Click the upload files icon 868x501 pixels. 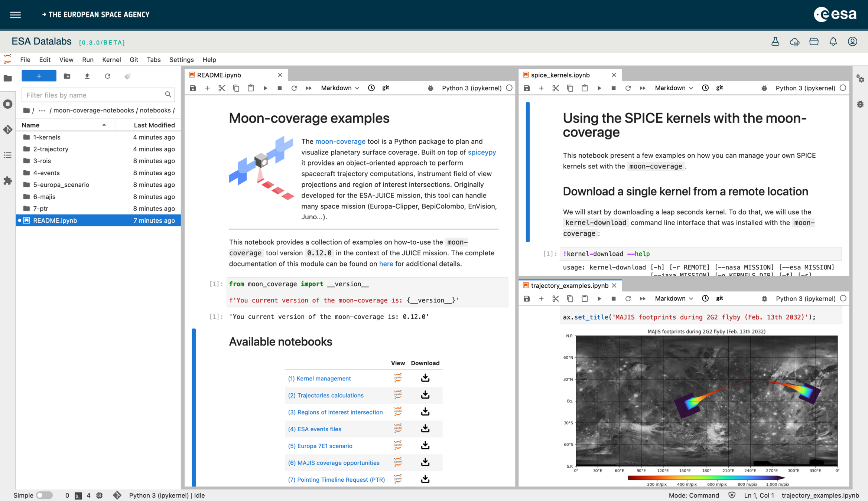pyautogui.click(x=87, y=76)
